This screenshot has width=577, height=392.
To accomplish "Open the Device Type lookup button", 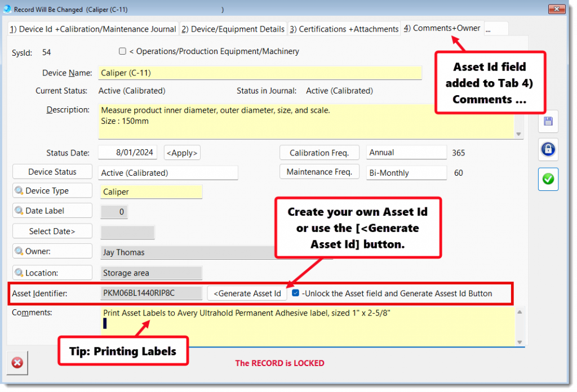I will 52,191.
